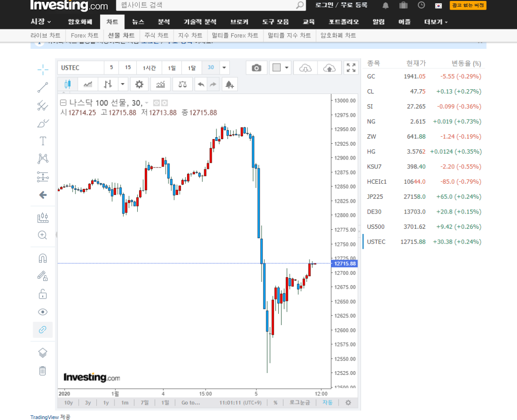Collapse the 나스닥 100 선물 legend
The image size is (517, 420).
tap(63, 103)
